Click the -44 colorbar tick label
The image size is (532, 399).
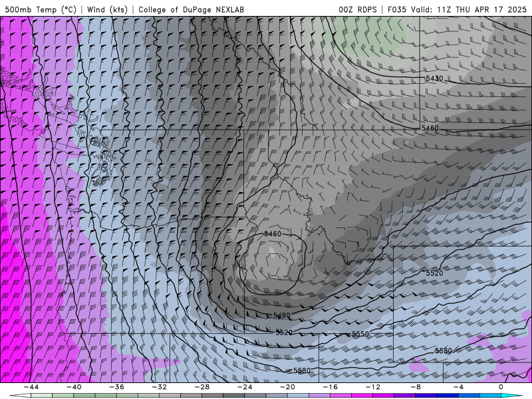click(31, 387)
